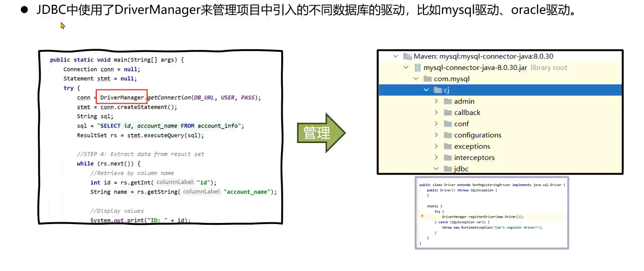Collapse the jdbc package chevron
Viewport: 644px width, 271px height.
click(436, 169)
